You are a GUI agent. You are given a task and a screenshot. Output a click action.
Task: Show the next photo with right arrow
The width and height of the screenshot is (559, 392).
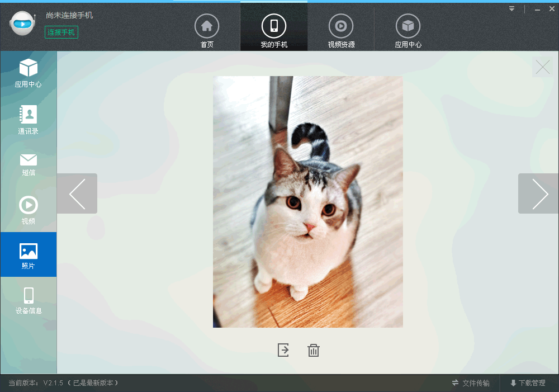538,193
